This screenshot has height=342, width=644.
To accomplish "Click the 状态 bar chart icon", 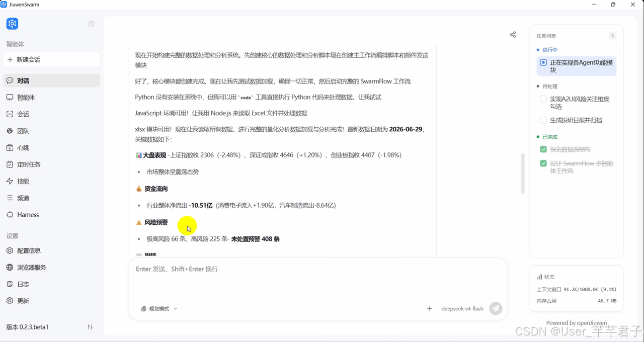I will pyautogui.click(x=539, y=277).
